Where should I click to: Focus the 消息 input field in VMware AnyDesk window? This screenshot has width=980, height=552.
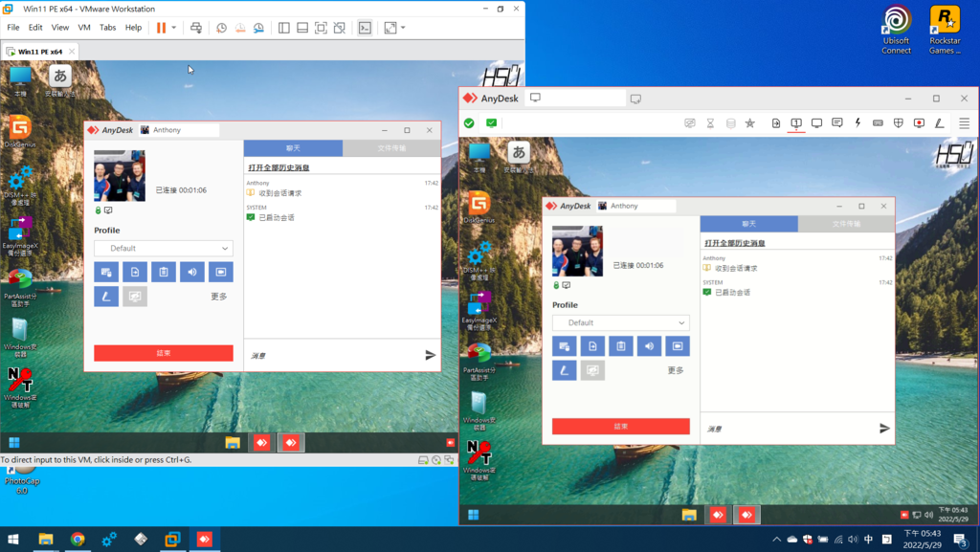tap(334, 355)
